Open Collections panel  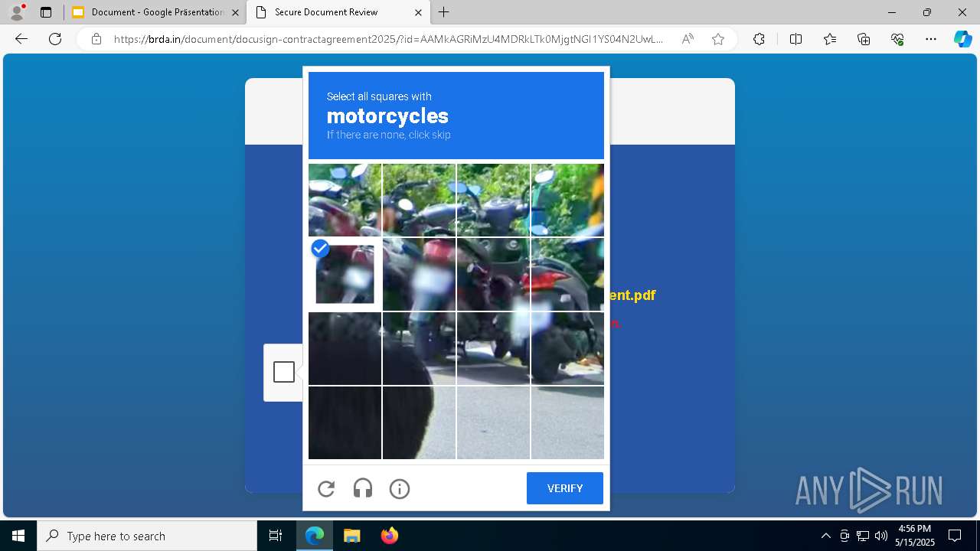click(864, 39)
